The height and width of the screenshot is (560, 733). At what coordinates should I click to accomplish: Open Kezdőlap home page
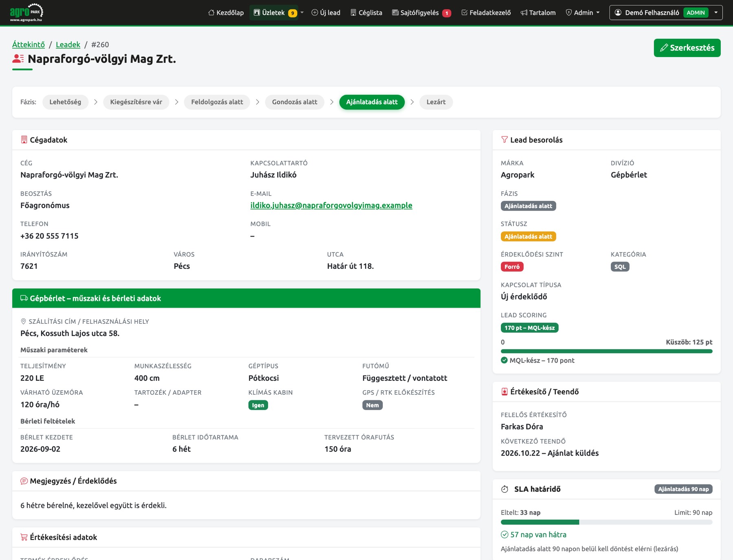coord(226,13)
